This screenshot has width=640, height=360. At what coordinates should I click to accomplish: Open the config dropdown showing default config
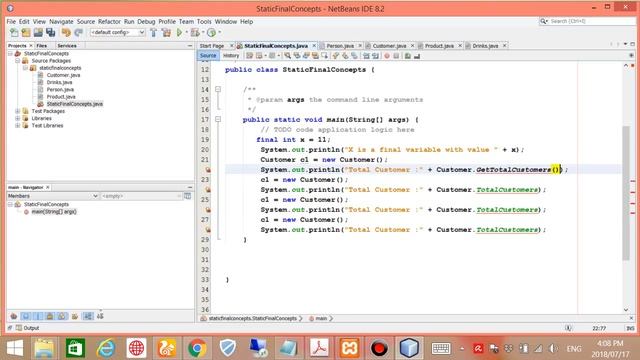[118, 32]
